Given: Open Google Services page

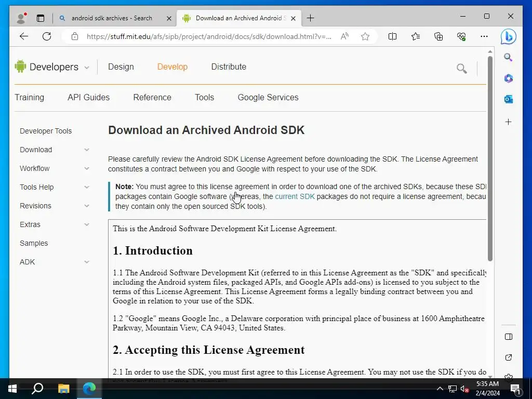Looking at the screenshot, I should pos(268,97).
